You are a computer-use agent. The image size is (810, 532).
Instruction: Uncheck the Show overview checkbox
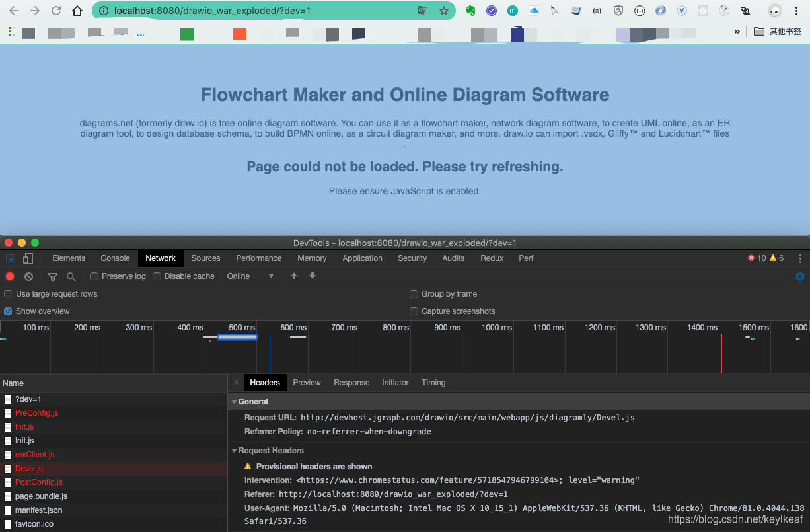click(x=8, y=311)
